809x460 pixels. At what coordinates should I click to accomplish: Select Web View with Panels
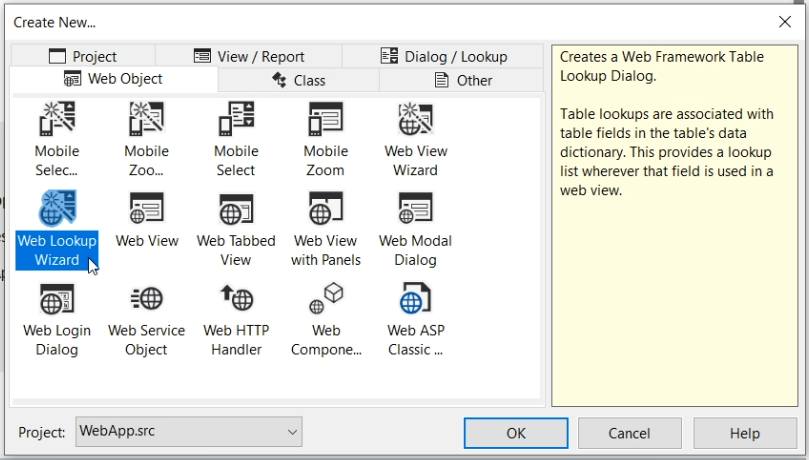(325, 209)
